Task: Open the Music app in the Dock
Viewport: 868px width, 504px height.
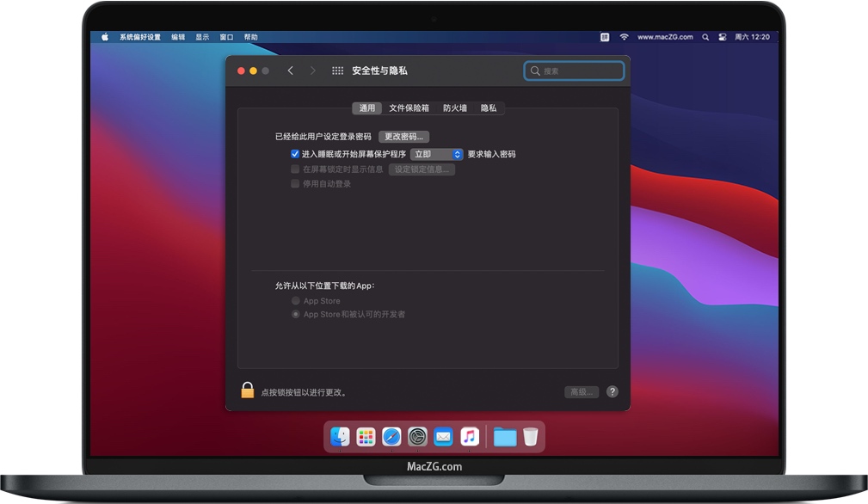Action: (x=470, y=436)
